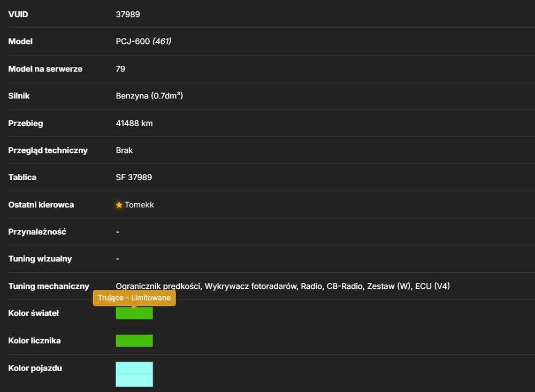This screenshot has height=392, width=535.
Task: Select the lower cyan Kolor pojazdu swatch
Action: coord(134,380)
